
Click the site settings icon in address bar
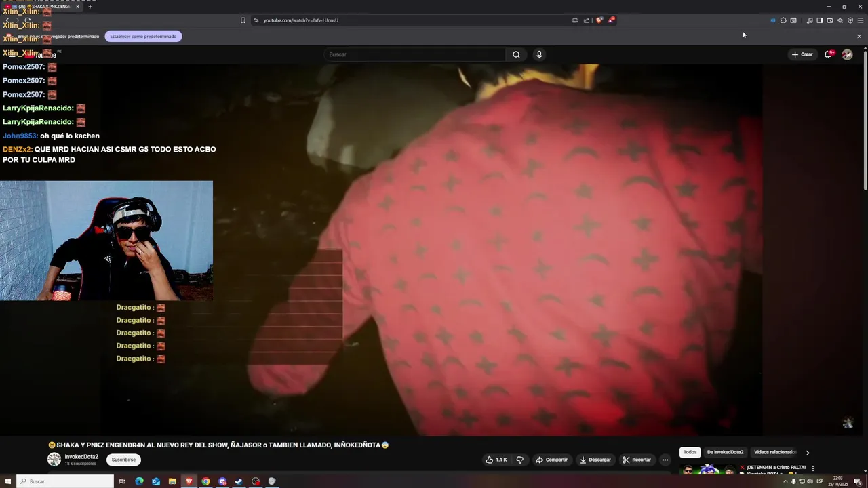[256, 20]
